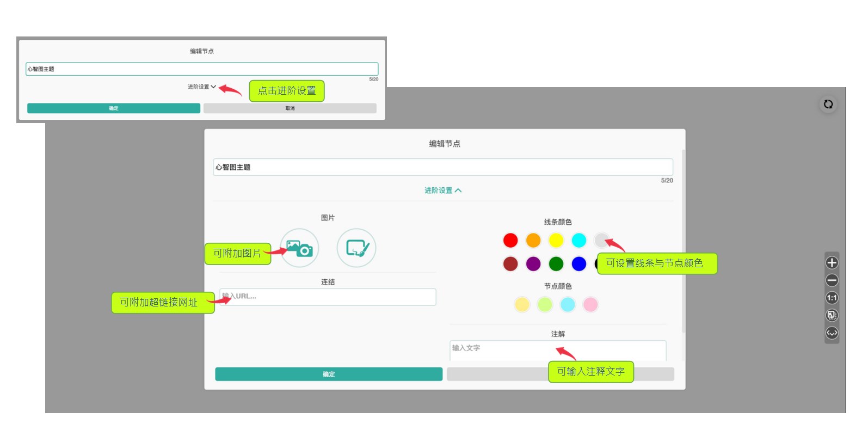
Task: Select the red line color
Action: pos(510,240)
